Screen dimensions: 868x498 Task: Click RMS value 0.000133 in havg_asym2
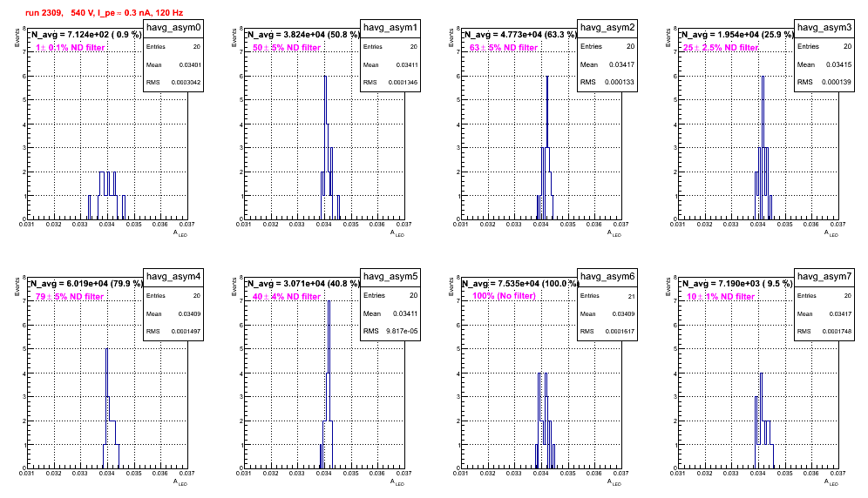click(x=619, y=82)
